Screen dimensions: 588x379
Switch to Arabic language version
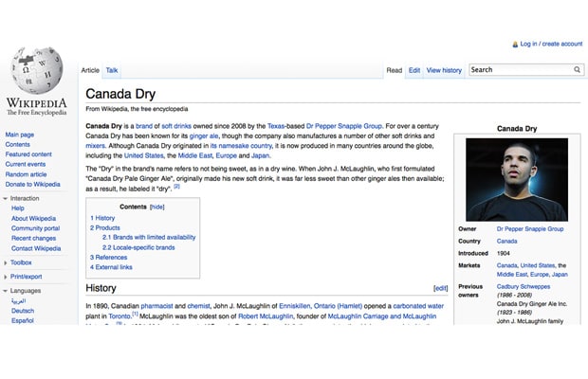[x=18, y=300]
